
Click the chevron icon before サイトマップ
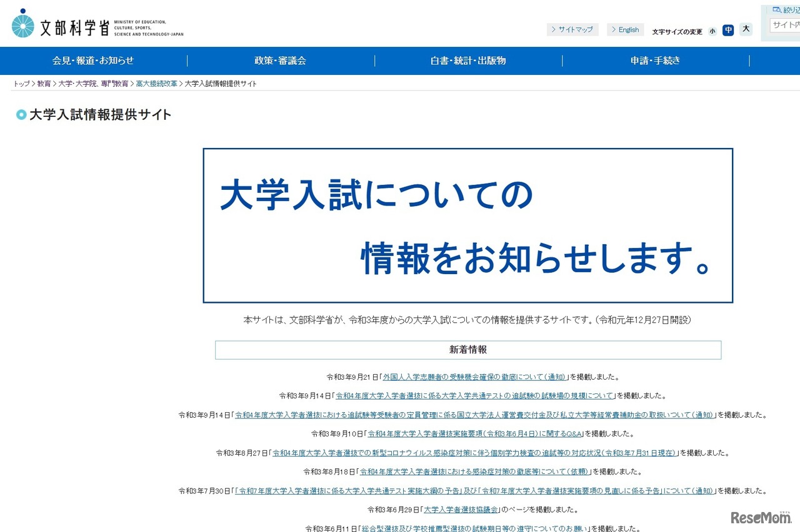(554, 29)
